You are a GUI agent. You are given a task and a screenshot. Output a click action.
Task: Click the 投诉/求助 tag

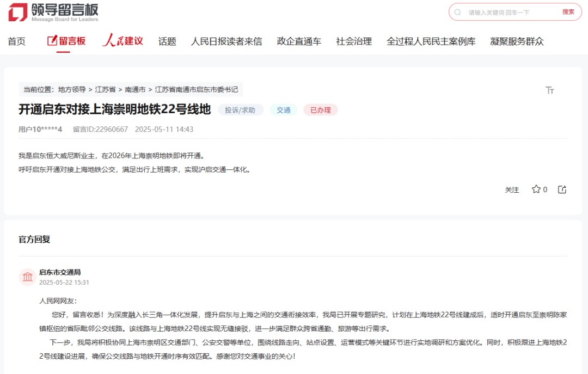pyautogui.click(x=241, y=109)
